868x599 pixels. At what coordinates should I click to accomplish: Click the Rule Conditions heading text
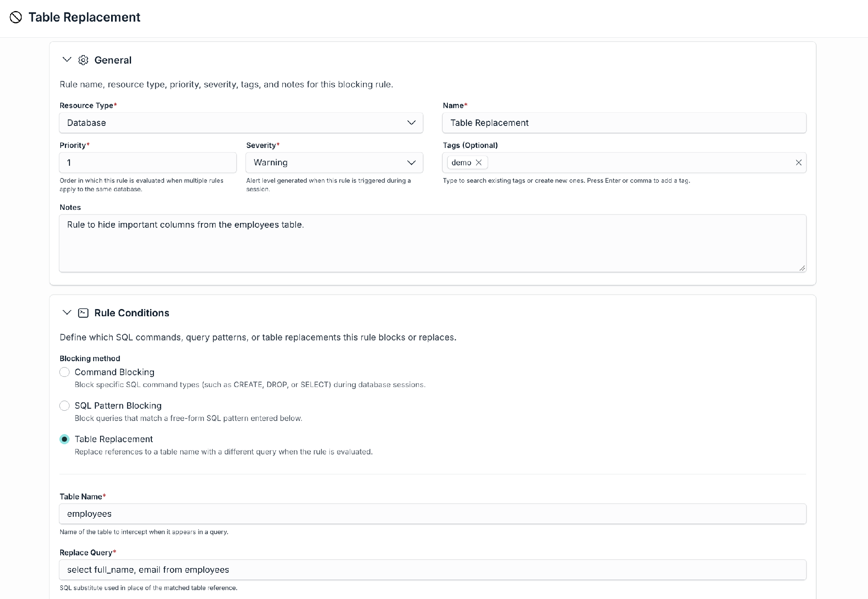131,313
